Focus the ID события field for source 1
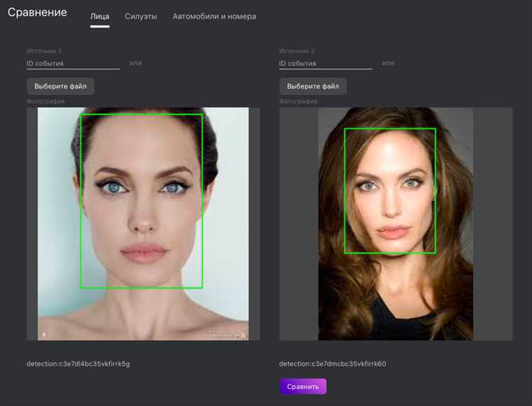 pyautogui.click(x=73, y=63)
